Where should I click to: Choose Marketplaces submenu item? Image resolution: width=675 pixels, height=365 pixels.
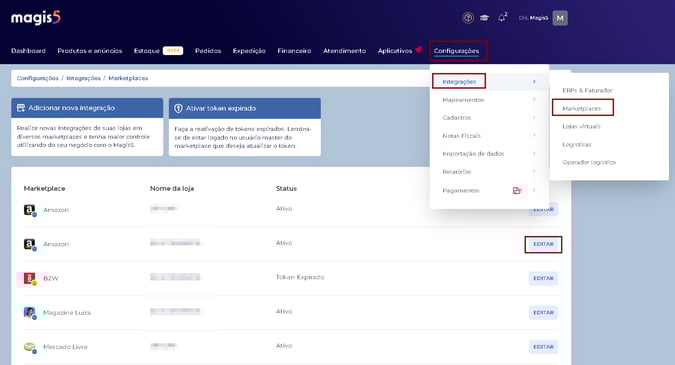pyautogui.click(x=582, y=108)
